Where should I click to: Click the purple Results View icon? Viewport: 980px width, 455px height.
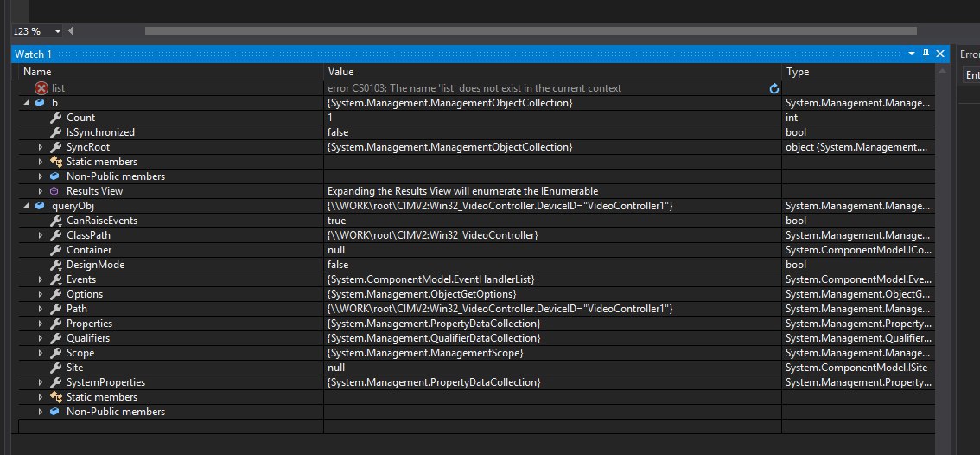(x=55, y=191)
